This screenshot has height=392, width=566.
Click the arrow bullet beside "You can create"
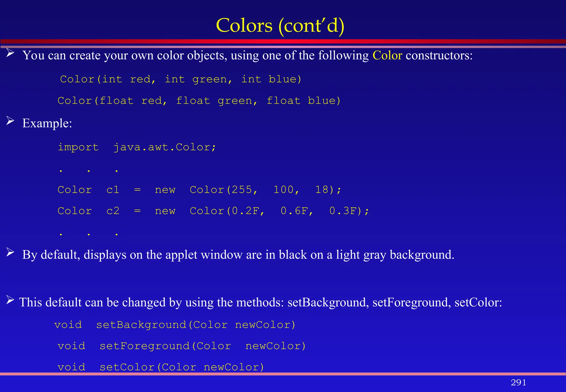pos(10,53)
